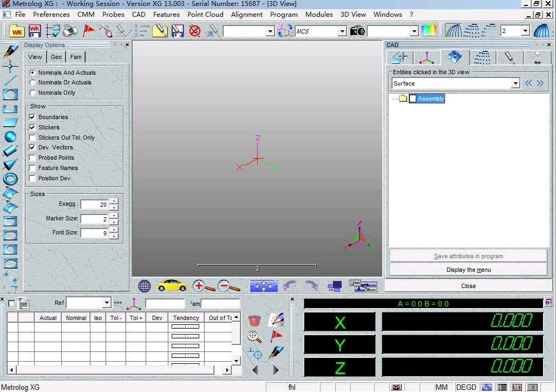Select the Assembly tree item

[x=431, y=99]
